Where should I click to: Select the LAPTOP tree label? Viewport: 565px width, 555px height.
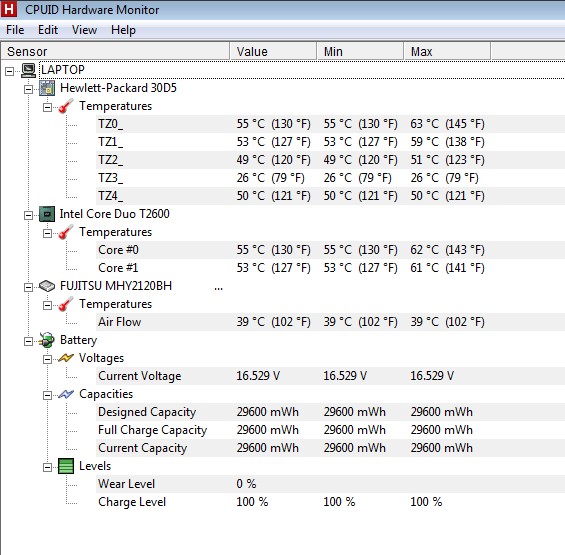[63, 70]
